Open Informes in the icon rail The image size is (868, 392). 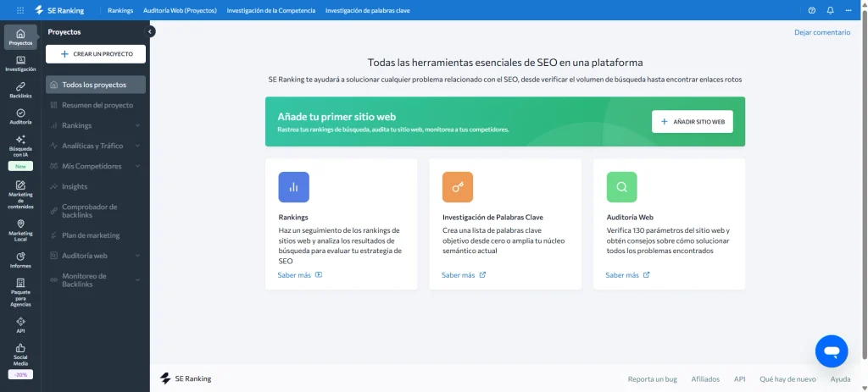20,261
